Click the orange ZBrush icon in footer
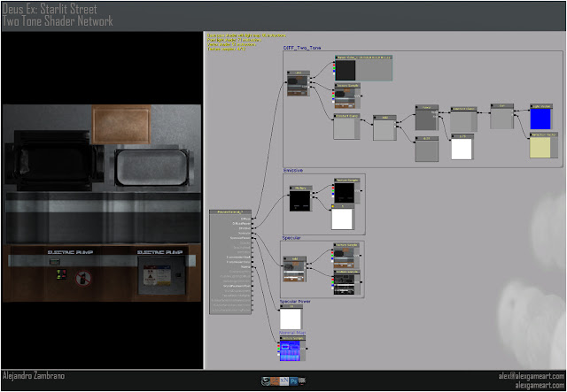This screenshot has width=567, height=392. pos(276,380)
